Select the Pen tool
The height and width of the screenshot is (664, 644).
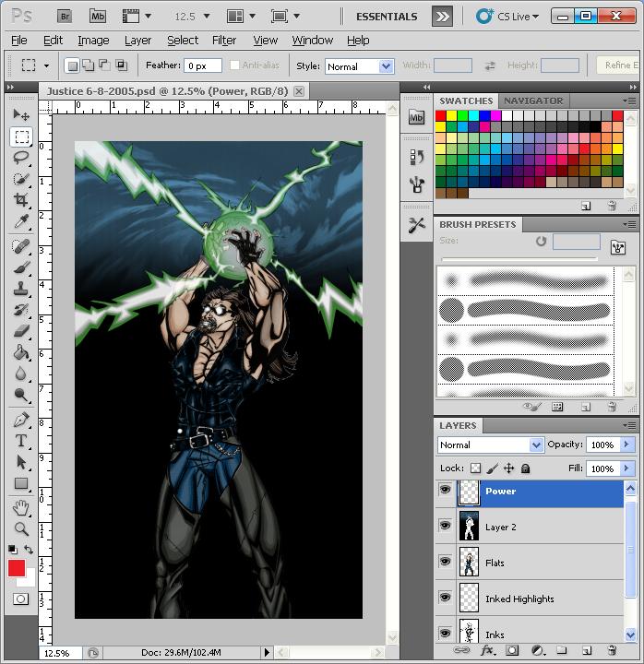[x=21, y=420]
